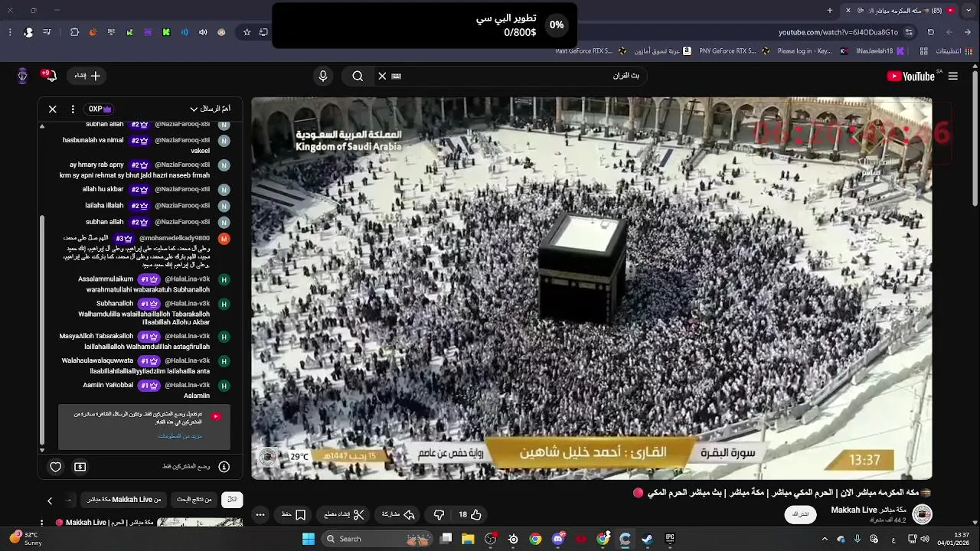Open more actions ellipsis under video

[260, 515]
